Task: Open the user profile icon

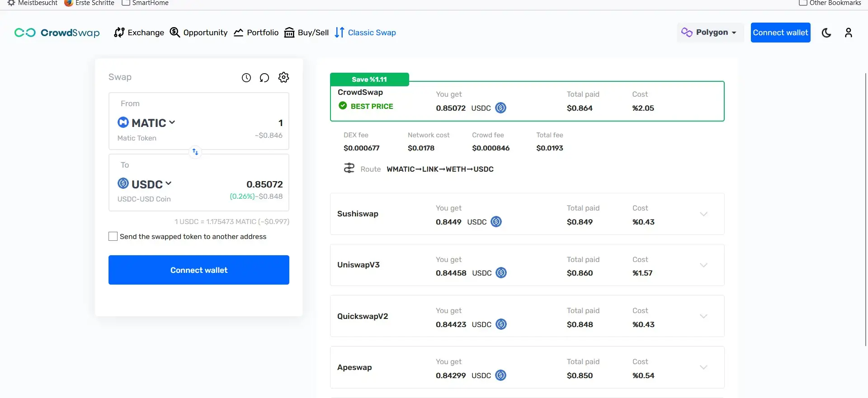Action: click(x=848, y=33)
